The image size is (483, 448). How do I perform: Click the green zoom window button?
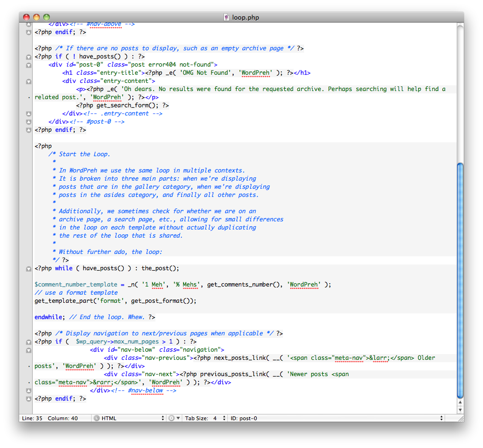47,18
